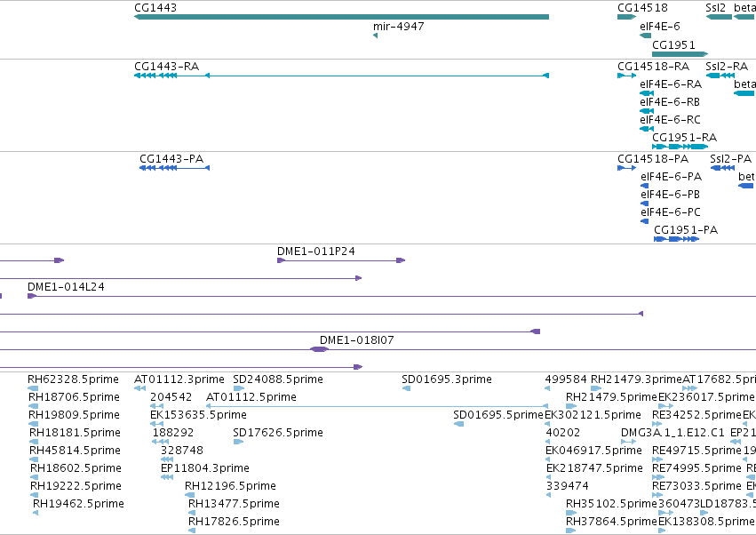The image size is (756, 535).
Task: Click the 204542 EST label
Action: [171, 397]
